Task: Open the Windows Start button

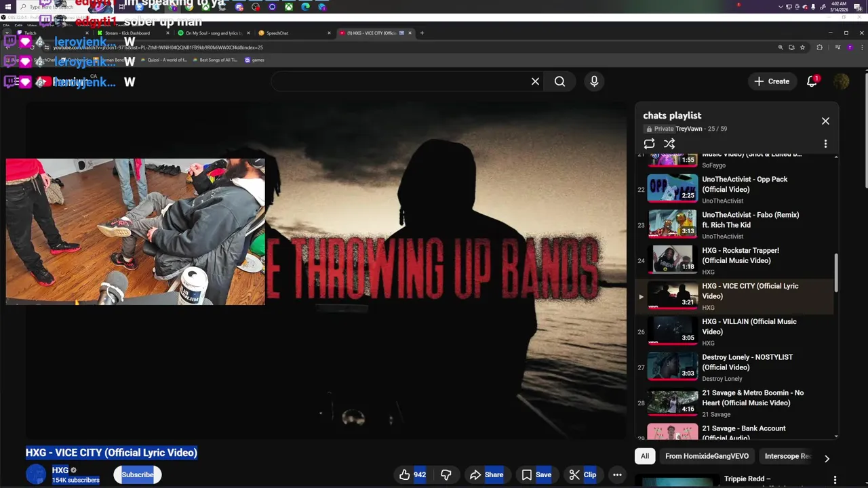Action: coord(9,7)
